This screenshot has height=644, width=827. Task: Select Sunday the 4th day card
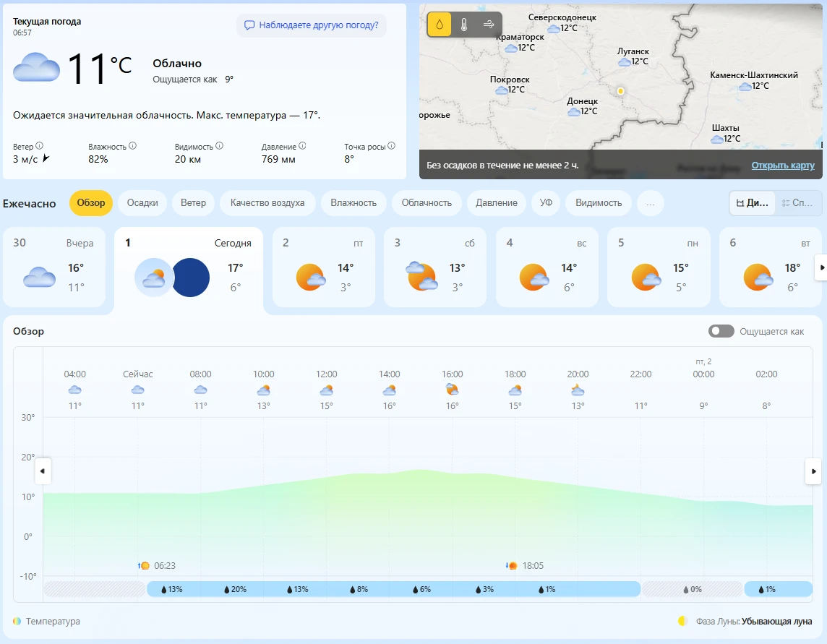pos(547,267)
